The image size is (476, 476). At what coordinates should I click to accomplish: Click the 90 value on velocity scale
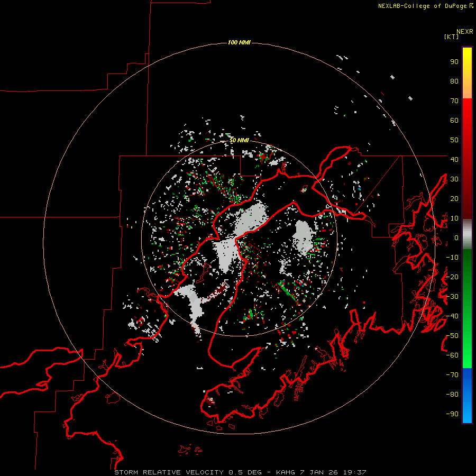click(454, 62)
